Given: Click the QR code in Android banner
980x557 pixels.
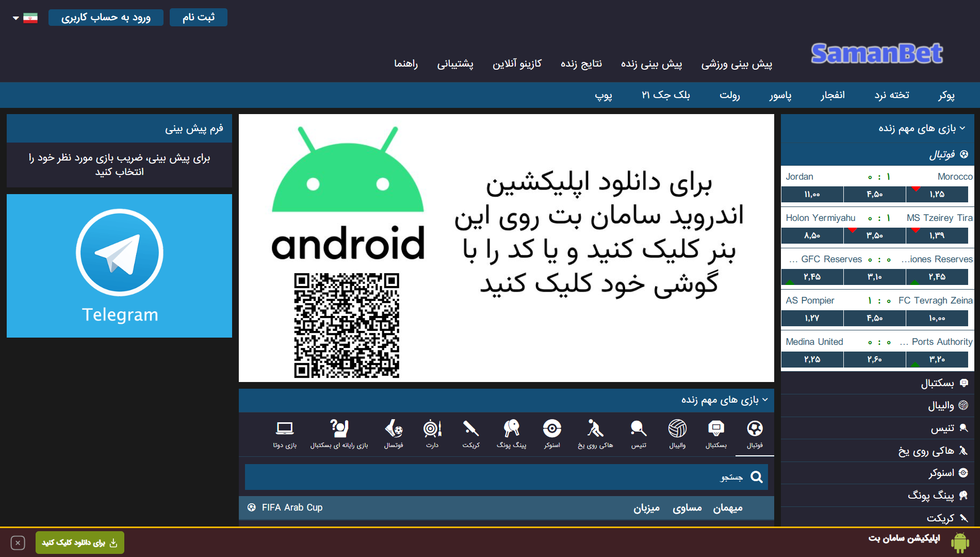Looking at the screenshot, I should (347, 325).
